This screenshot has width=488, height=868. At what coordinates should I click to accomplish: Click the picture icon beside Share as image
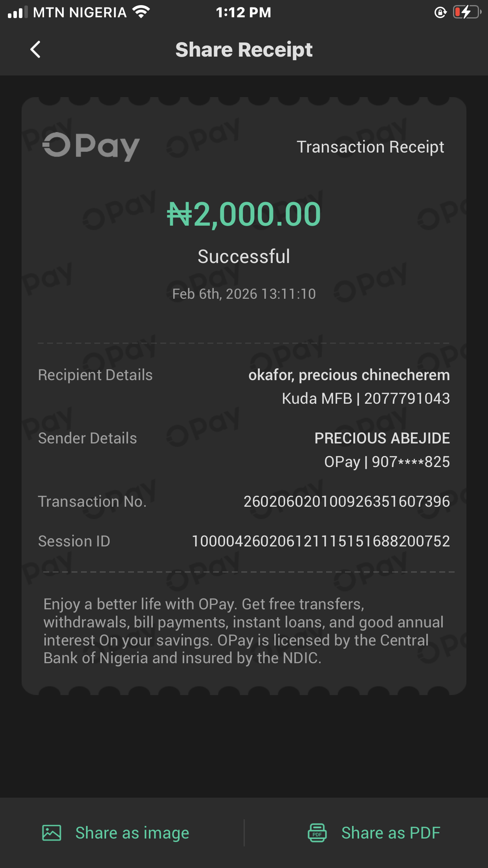click(51, 833)
